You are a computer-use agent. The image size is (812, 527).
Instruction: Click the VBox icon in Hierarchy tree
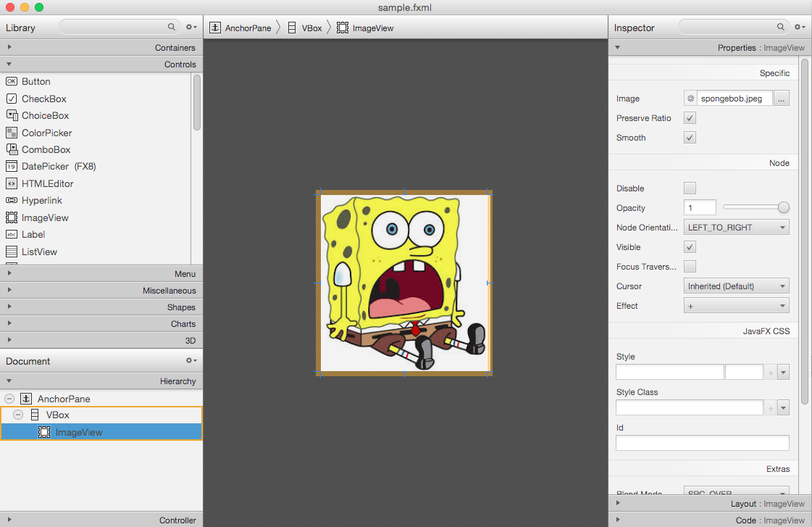35,415
